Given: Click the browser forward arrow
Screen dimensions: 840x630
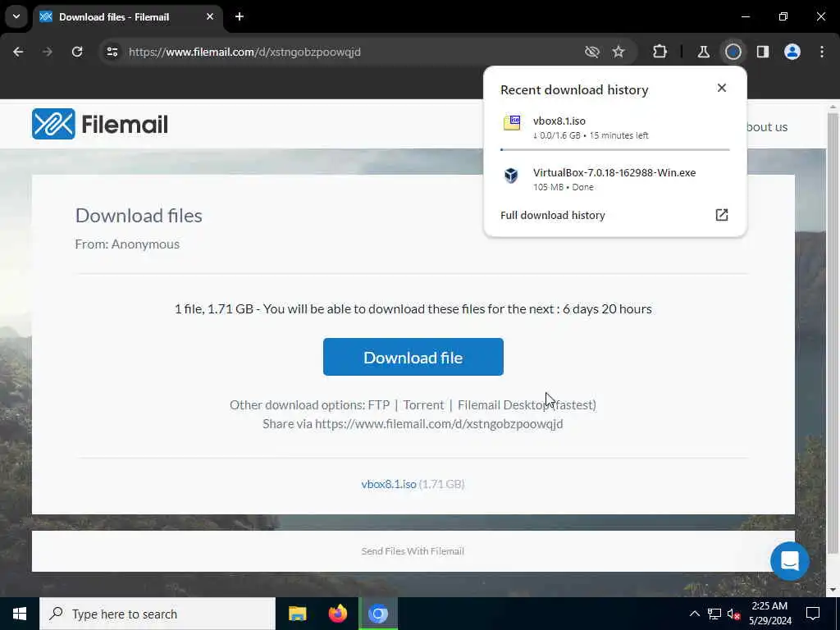Looking at the screenshot, I should click(48, 52).
